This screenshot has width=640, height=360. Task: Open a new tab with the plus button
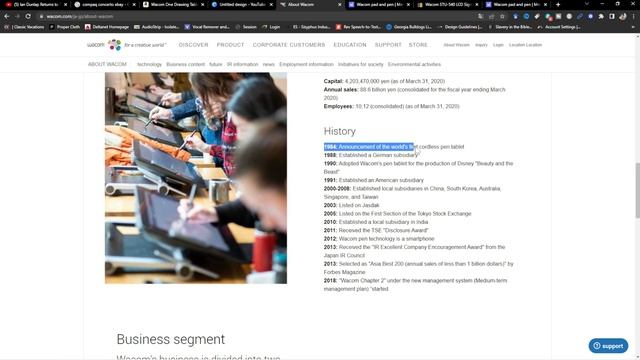[x=558, y=4]
